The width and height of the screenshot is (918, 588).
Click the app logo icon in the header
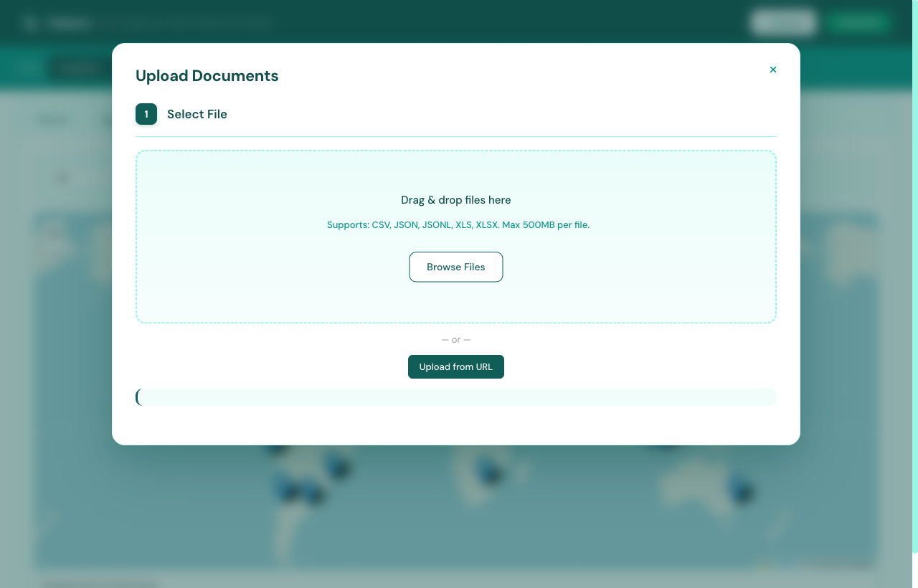29,22
